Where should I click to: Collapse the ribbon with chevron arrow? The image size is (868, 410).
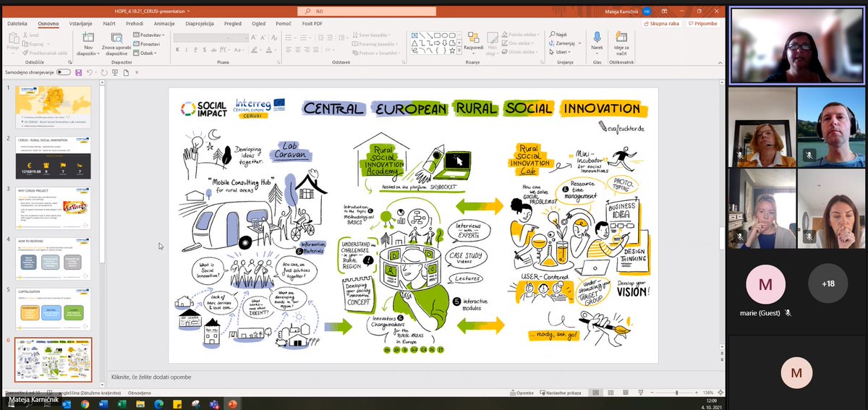click(720, 64)
